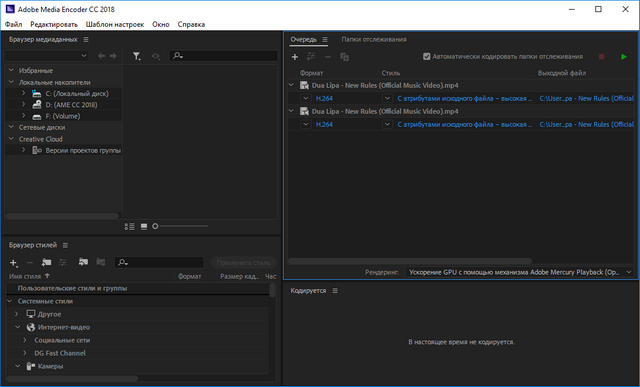The image size is (640, 387).
Task: Open the media browser file-type filter
Action: (x=137, y=56)
